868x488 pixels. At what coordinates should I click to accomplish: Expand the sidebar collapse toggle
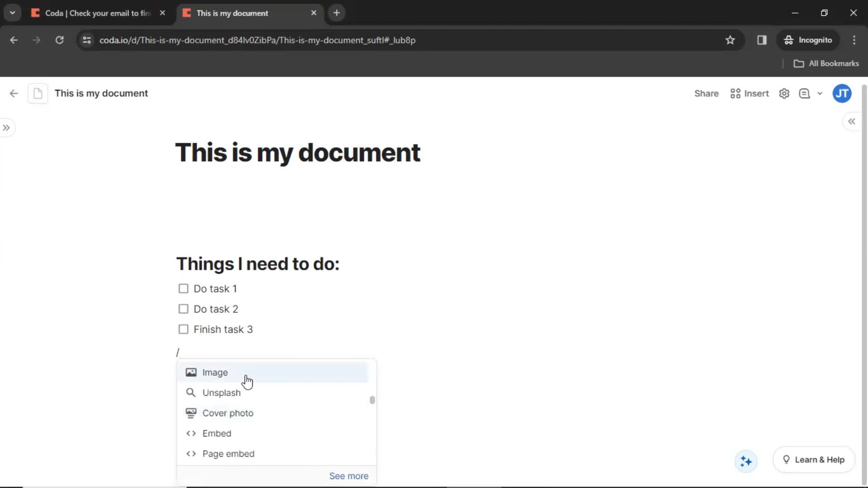pos(7,127)
